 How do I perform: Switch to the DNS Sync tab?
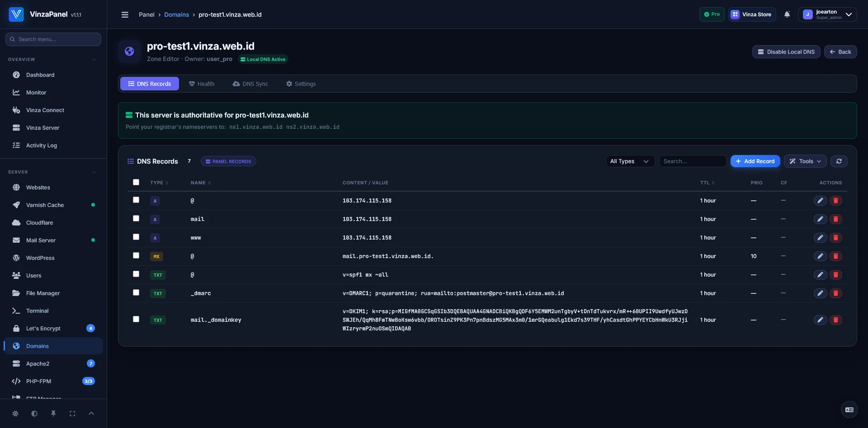click(x=250, y=84)
